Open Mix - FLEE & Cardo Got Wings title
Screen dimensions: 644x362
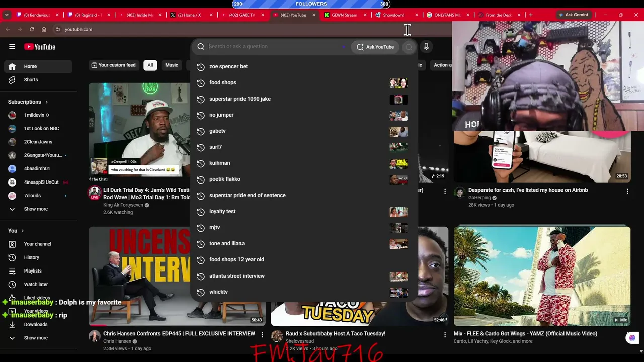(525, 334)
